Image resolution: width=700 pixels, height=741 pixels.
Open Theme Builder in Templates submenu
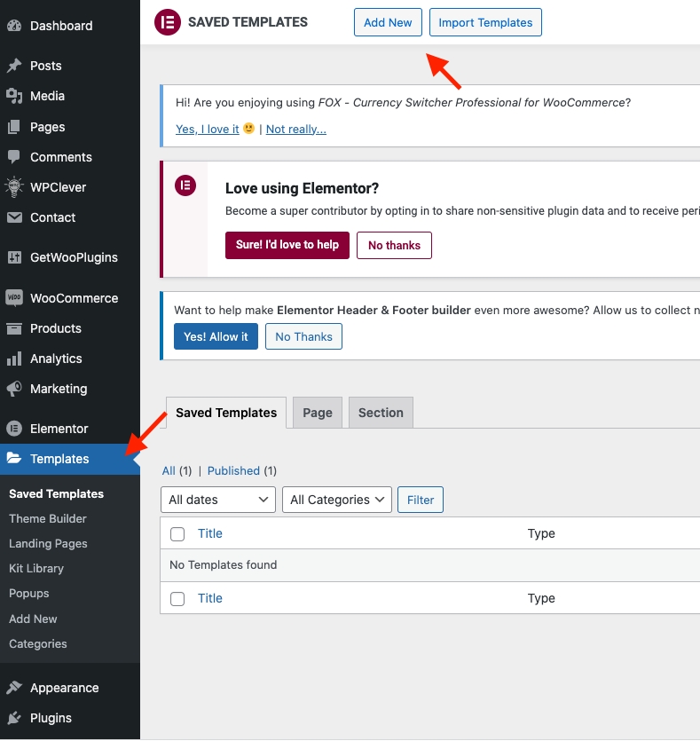[48, 518]
